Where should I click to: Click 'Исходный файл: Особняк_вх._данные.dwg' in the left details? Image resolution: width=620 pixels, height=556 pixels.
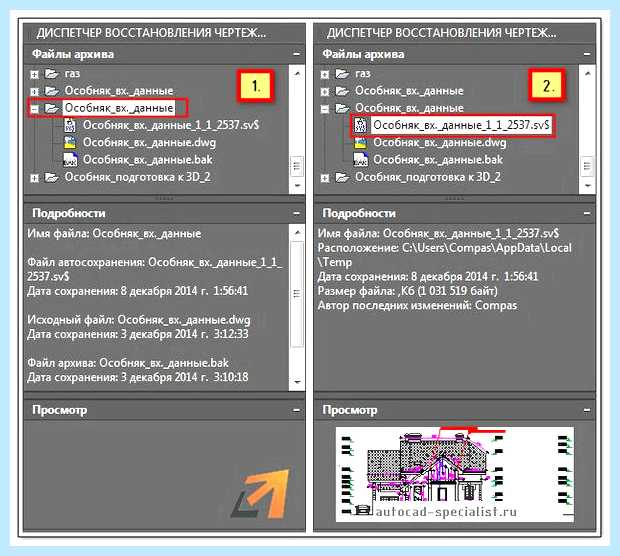coord(138,320)
